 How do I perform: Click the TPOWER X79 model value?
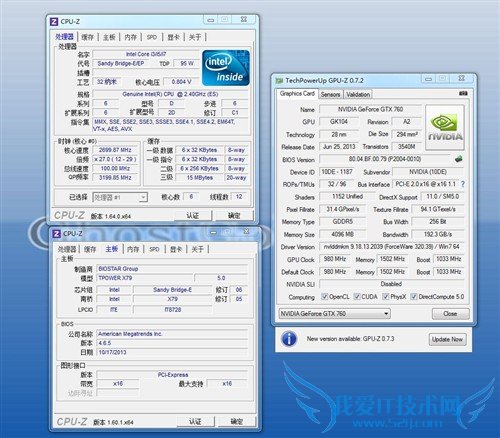click(144, 278)
